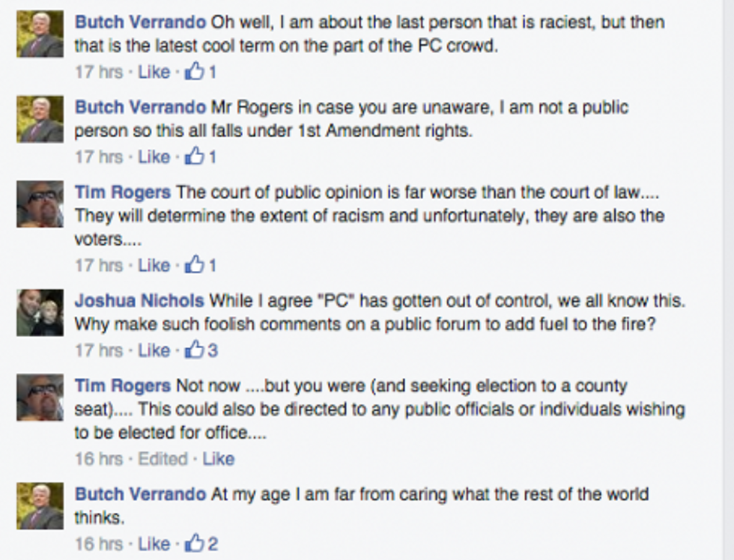Image resolution: width=734 pixels, height=560 pixels.
Task: Click thumbs-up icon on 'At my age' comment
Action: (194, 544)
